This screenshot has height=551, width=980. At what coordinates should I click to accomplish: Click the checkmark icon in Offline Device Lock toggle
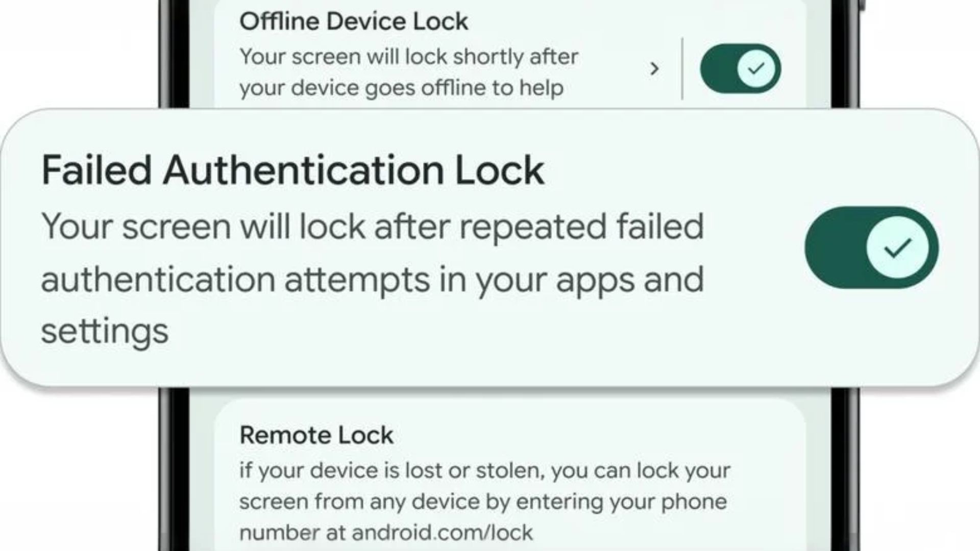coord(756,68)
